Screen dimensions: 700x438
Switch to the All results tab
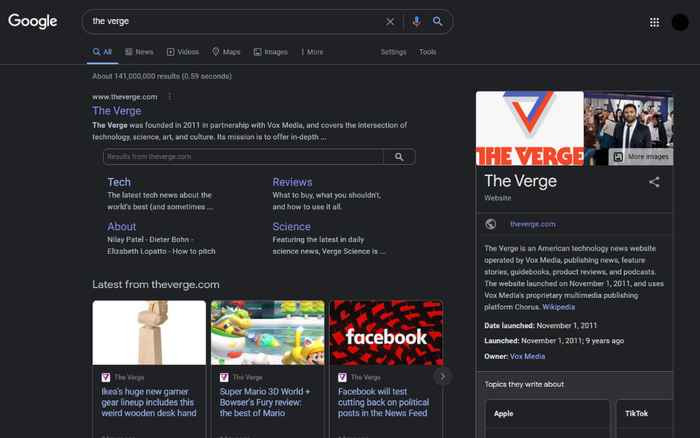tap(102, 52)
